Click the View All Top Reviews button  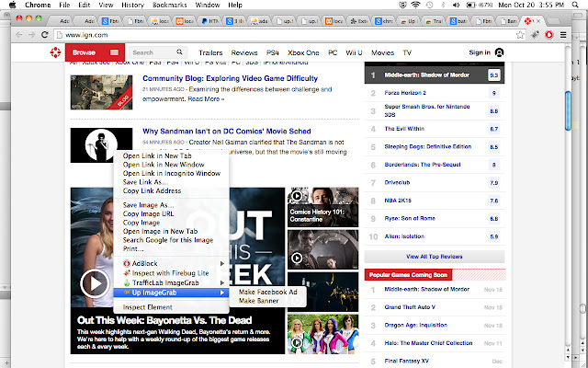click(435, 257)
